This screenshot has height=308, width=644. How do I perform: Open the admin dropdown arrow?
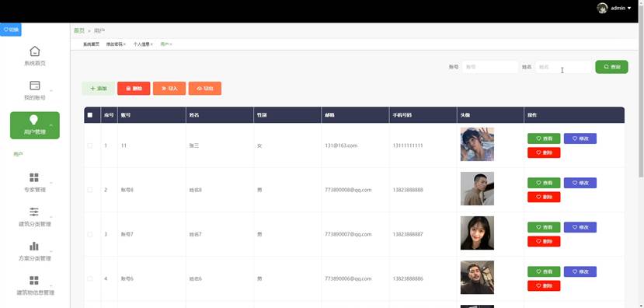[629, 9]
